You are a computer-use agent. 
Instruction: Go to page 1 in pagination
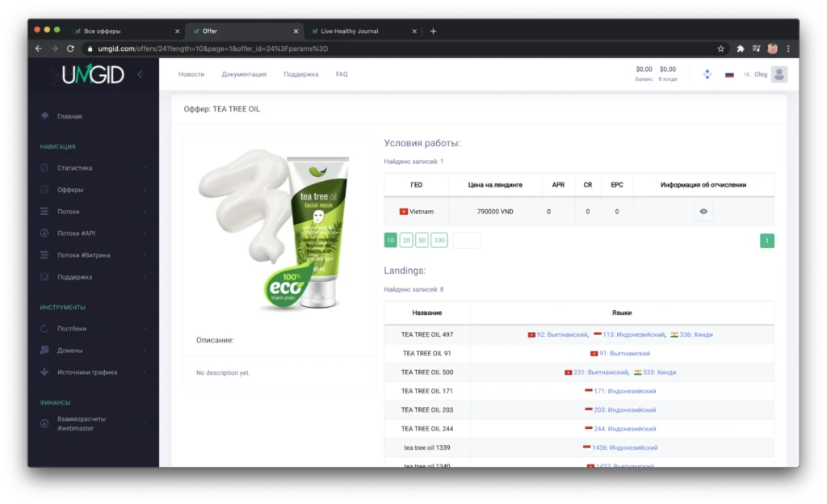pyautogui.click(x=767, y=241)
